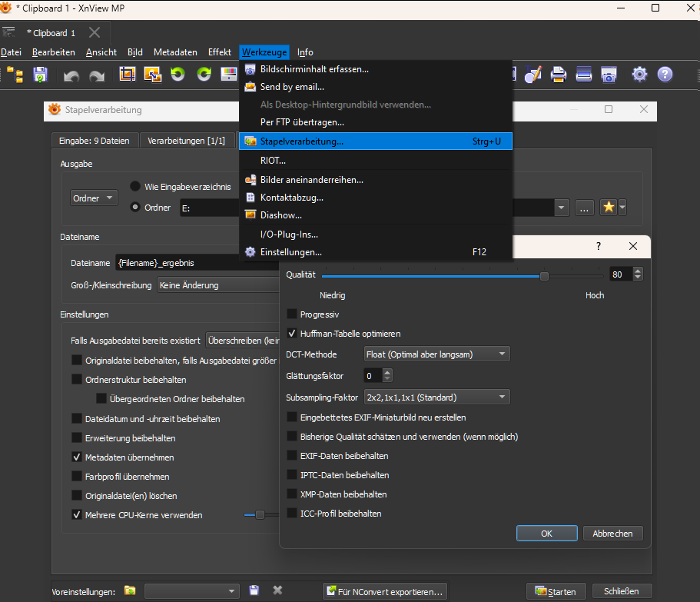Open the Voreinstellungen presets dropdown
Screen dimensions: 700x602
pos(192,591)
